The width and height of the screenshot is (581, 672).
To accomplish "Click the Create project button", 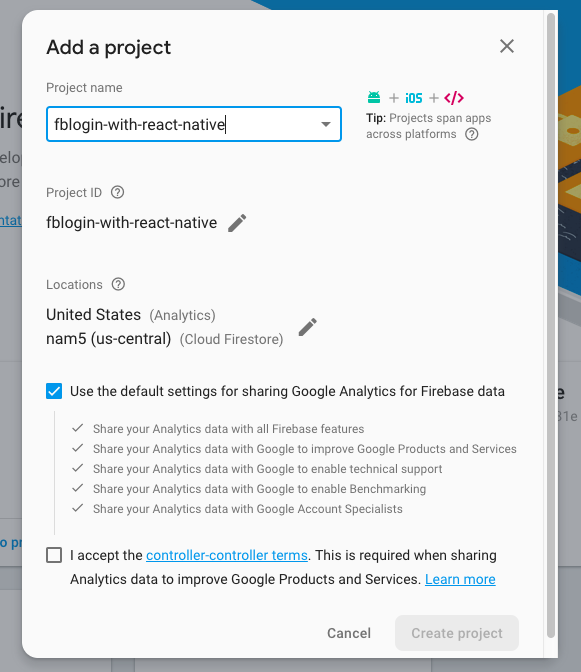I will (x=457, y=633).
